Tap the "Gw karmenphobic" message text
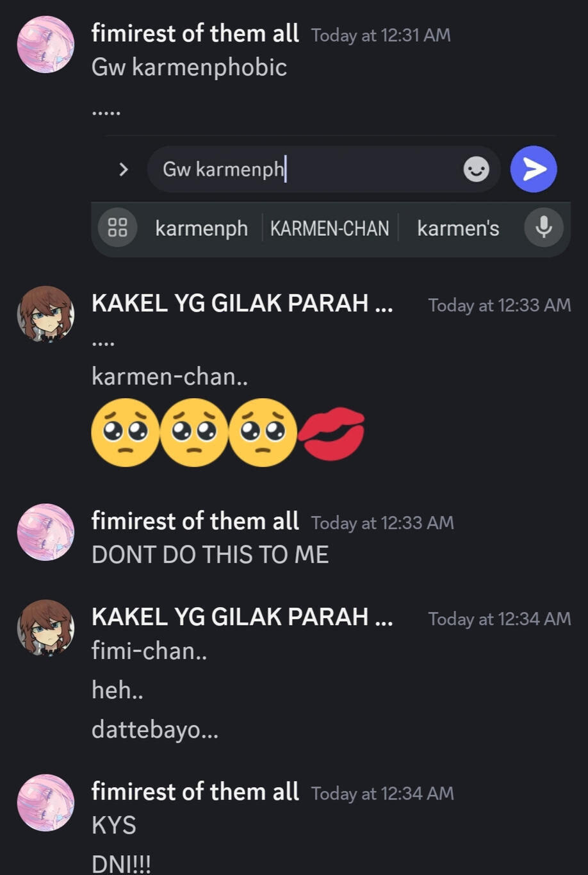The image size is (588, 875). coord(189,67)
